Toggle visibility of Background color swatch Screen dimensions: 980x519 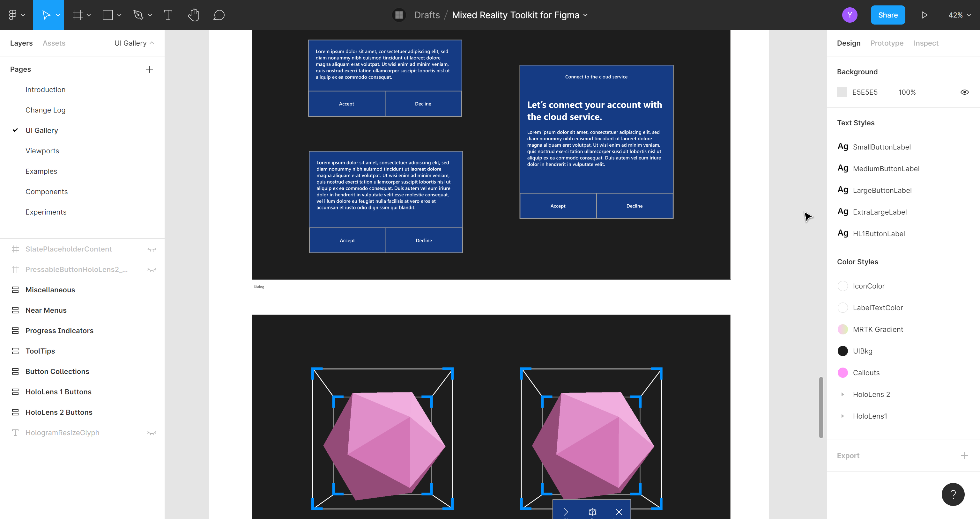[x=965, y=92]
